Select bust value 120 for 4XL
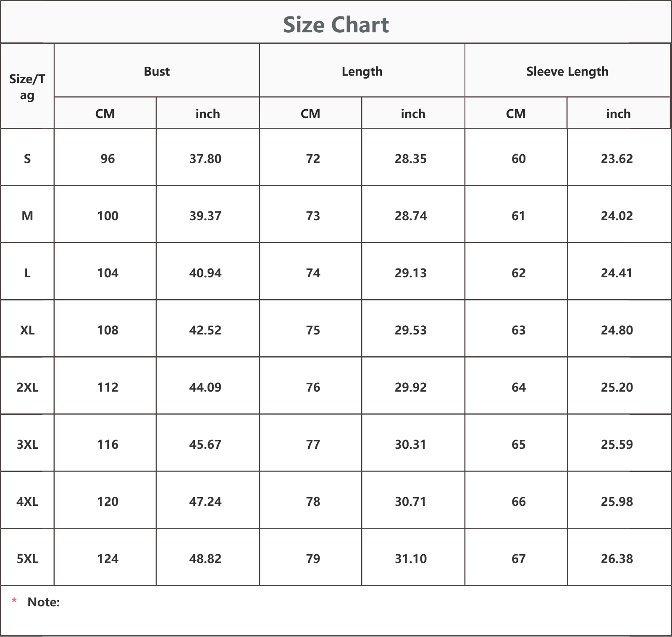672x637 pixels. coord(108,501)
